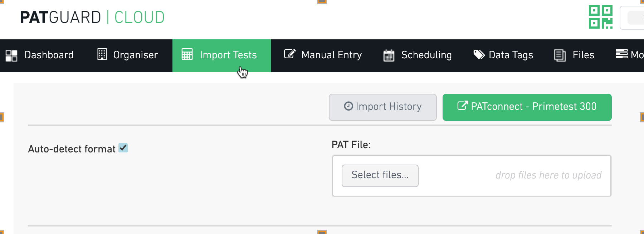Click the PATconnect external link icon
The image size is (644, 234).
pos(463,105)
